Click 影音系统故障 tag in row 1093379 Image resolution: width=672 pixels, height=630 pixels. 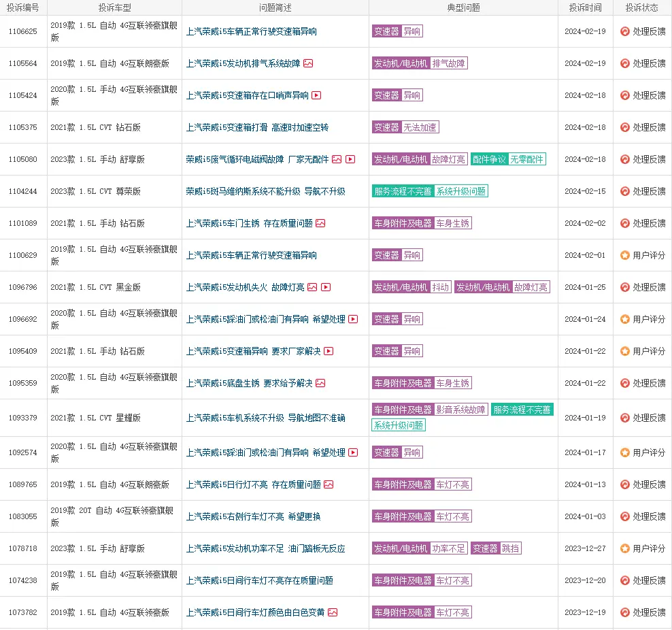(460, 410)
